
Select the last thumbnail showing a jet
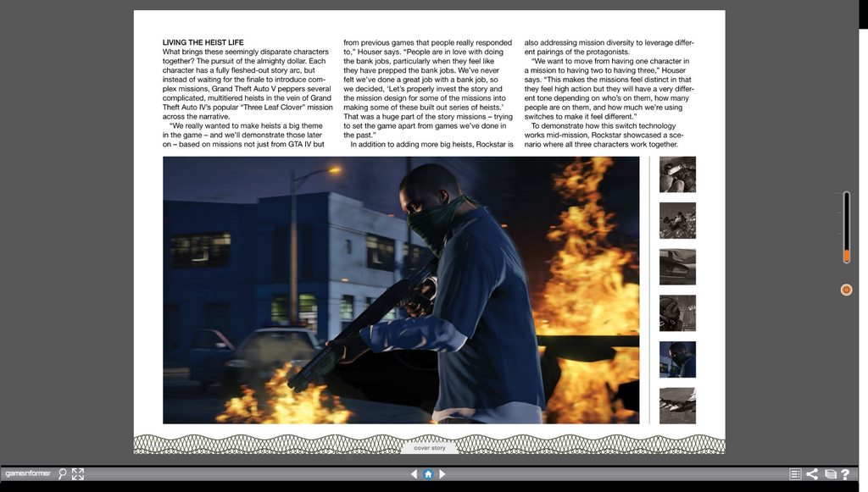(x=677, y=406)
